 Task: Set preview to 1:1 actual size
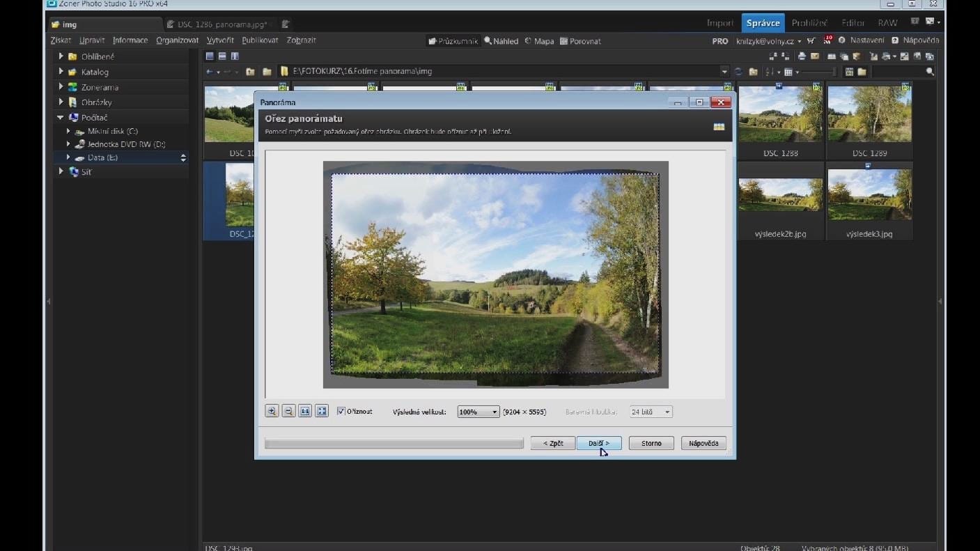point(305,412)
